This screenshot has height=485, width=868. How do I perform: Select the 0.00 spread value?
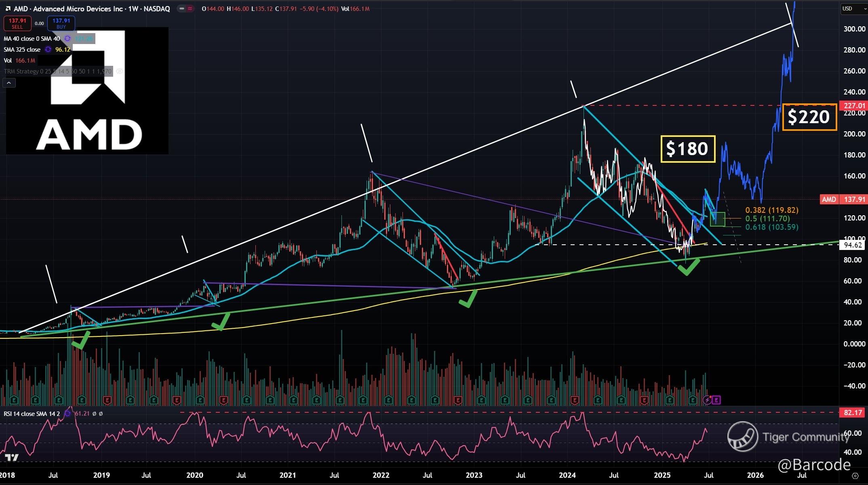39,23
